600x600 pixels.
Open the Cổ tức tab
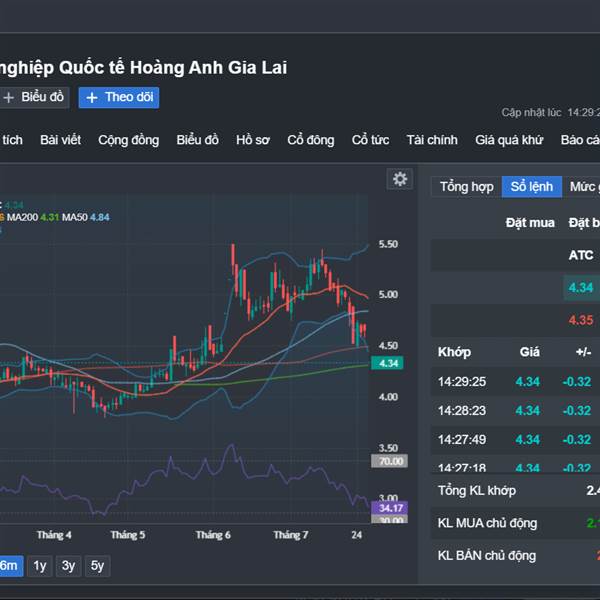[x=370, y=140]
